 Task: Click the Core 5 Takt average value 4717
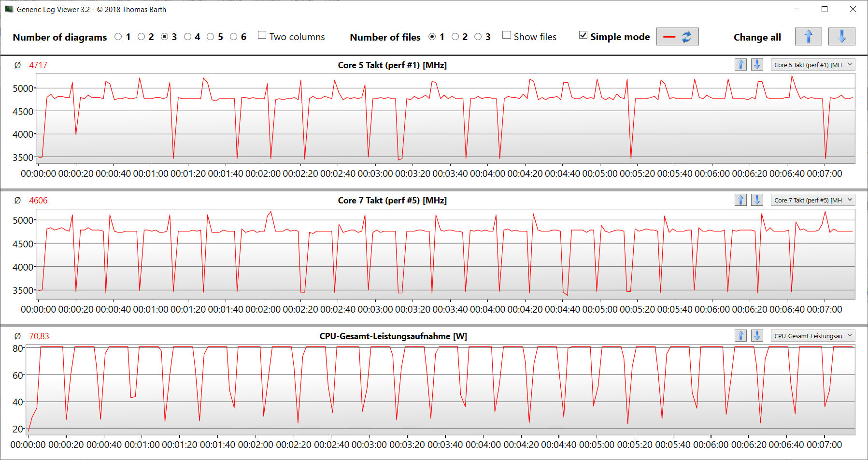pyautogui.click(x=38, y=65)
